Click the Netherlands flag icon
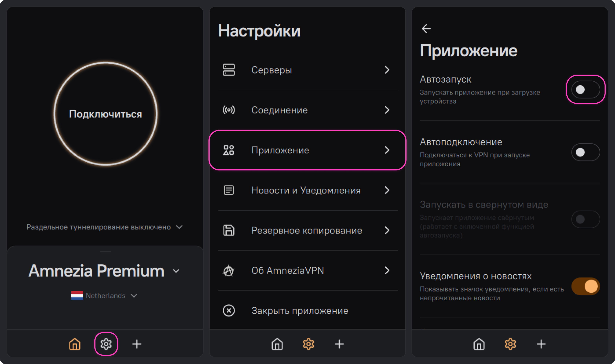615x364 pixels. (77, 295)
